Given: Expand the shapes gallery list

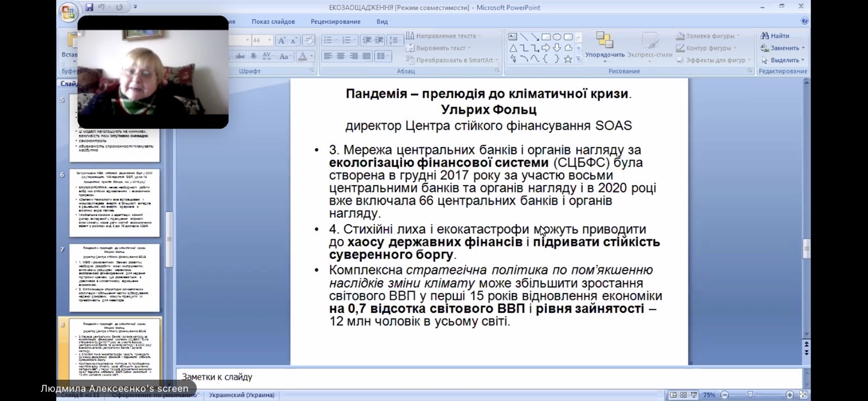Looking at the screenshot, I should [578, 59].
